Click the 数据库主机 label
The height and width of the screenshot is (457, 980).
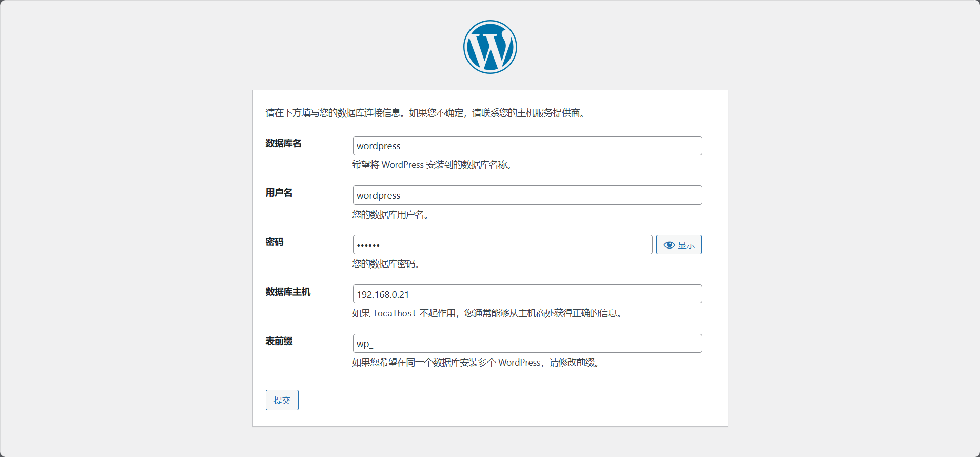coord(288,292)
